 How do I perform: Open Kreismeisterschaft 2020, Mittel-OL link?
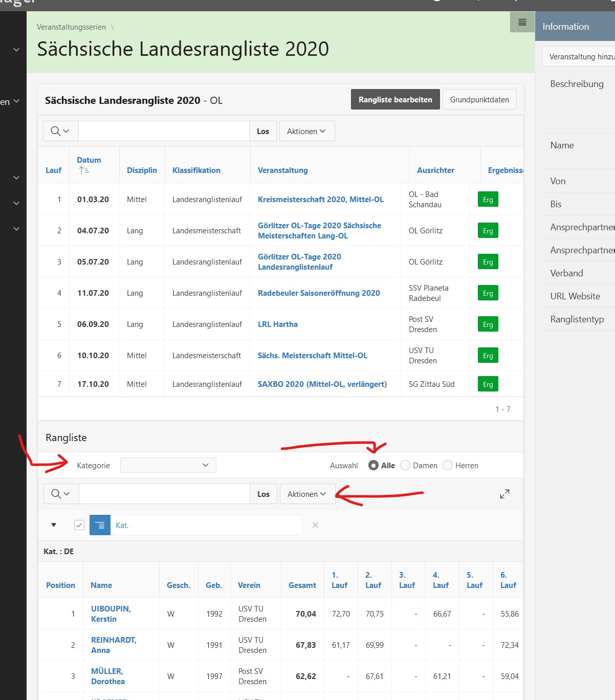321,200
